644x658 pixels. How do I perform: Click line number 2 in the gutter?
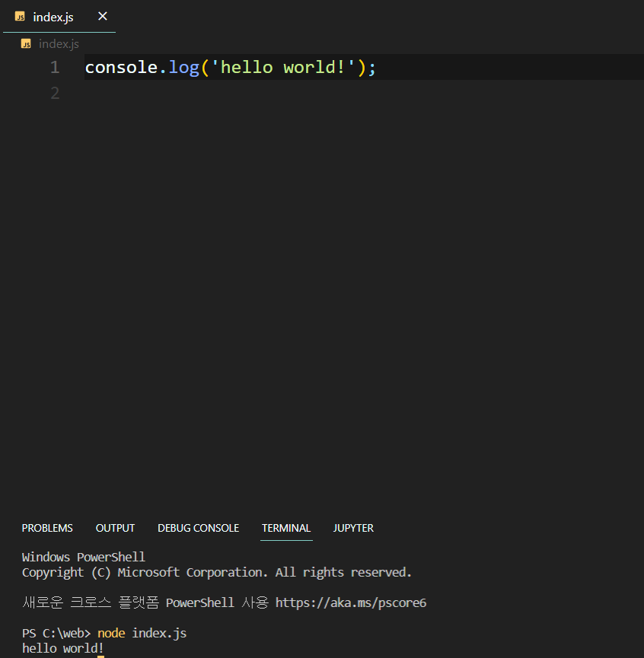[x=55, y=93]
